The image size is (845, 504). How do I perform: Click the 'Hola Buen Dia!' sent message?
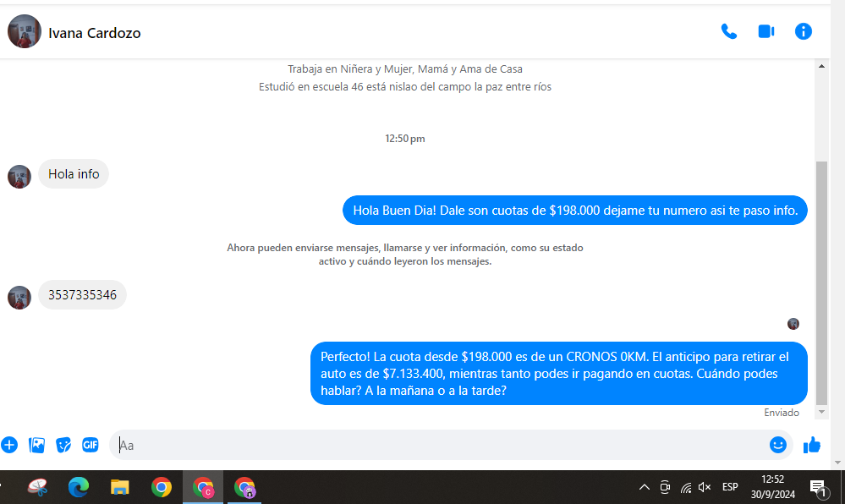575,211
